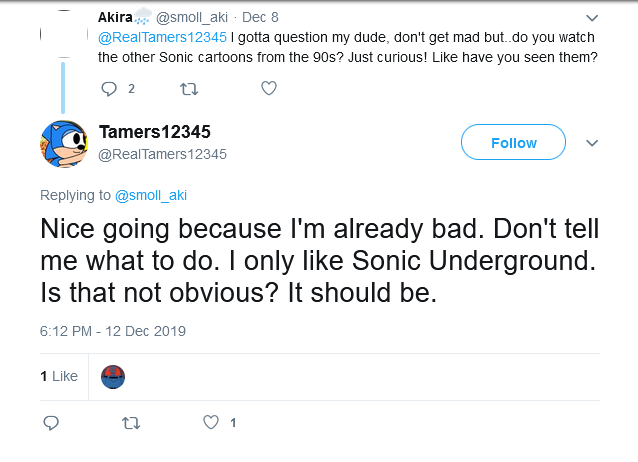Open the liker's small avatar
The width and height of the screenshot is (638, 462).
point(114,376)
